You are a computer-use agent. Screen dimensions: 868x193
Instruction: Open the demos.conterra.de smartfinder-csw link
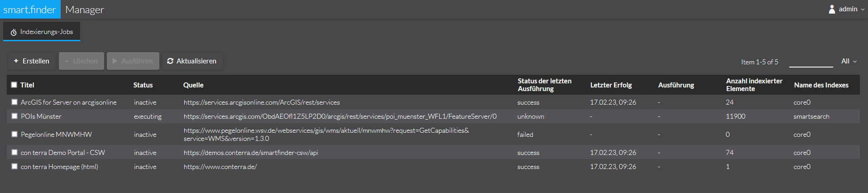click(x=251, y=153)
